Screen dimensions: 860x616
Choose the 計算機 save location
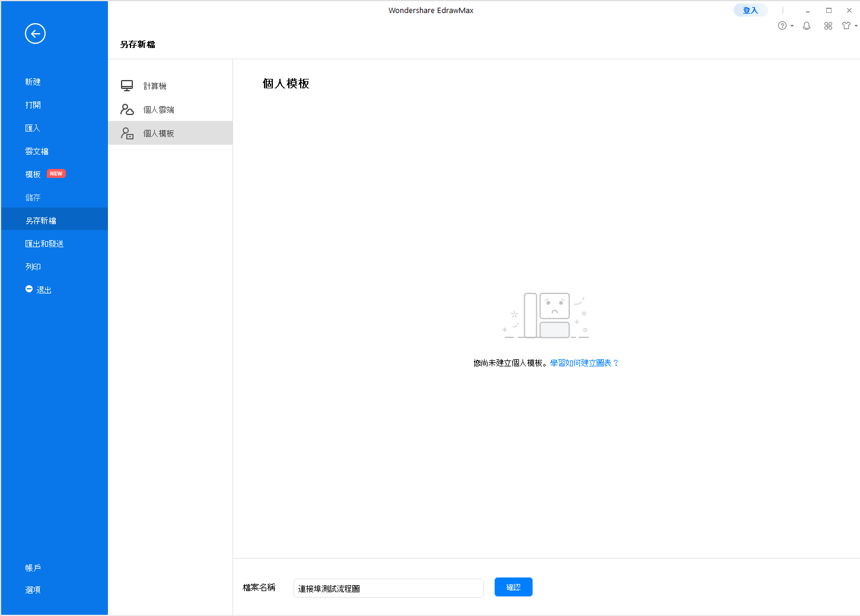coord(170,86)
